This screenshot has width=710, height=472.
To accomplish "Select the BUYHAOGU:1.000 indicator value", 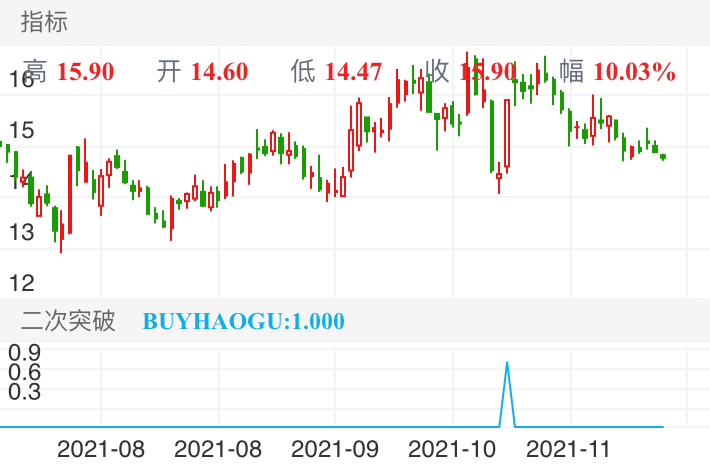I will click(243, 321).
